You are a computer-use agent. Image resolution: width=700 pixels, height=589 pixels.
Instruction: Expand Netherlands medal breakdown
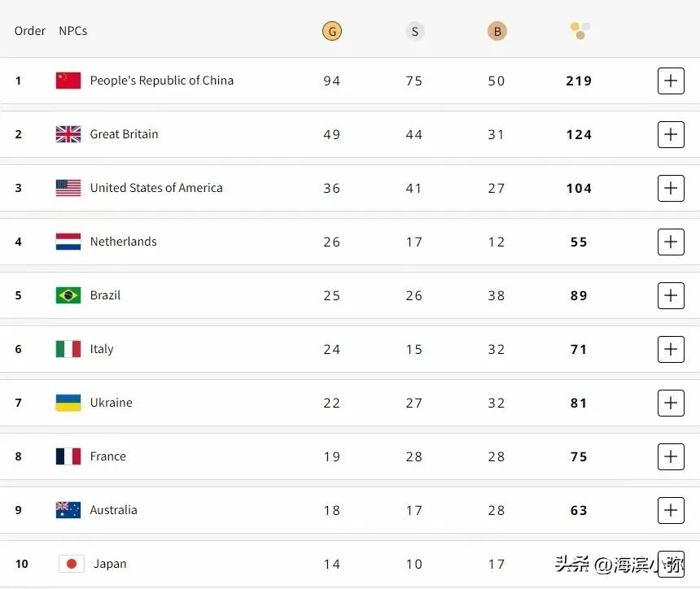[671, 242]
